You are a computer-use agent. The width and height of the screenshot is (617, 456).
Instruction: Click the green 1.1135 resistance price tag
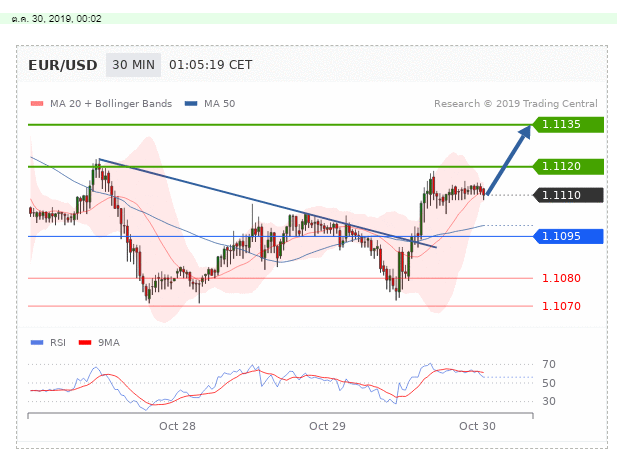tap(568, 124)
